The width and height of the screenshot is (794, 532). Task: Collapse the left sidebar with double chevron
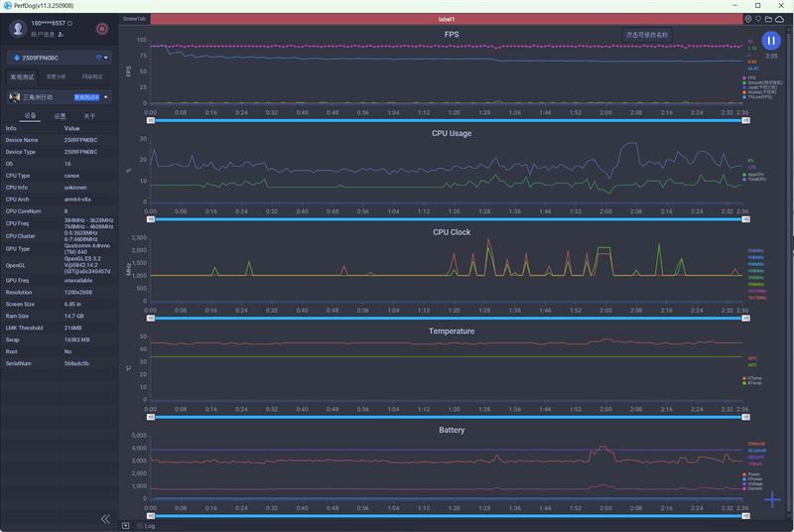click(105, 519)
